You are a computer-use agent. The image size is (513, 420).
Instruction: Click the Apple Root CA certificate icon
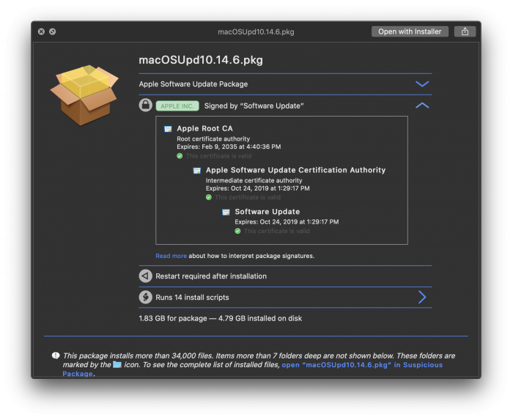coord(168,129)
